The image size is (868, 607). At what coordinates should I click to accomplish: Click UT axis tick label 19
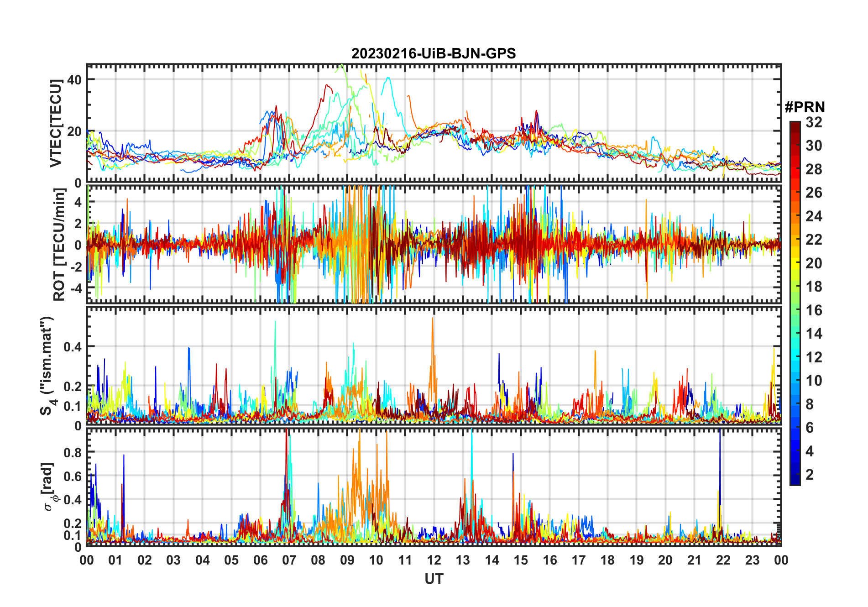637,560
